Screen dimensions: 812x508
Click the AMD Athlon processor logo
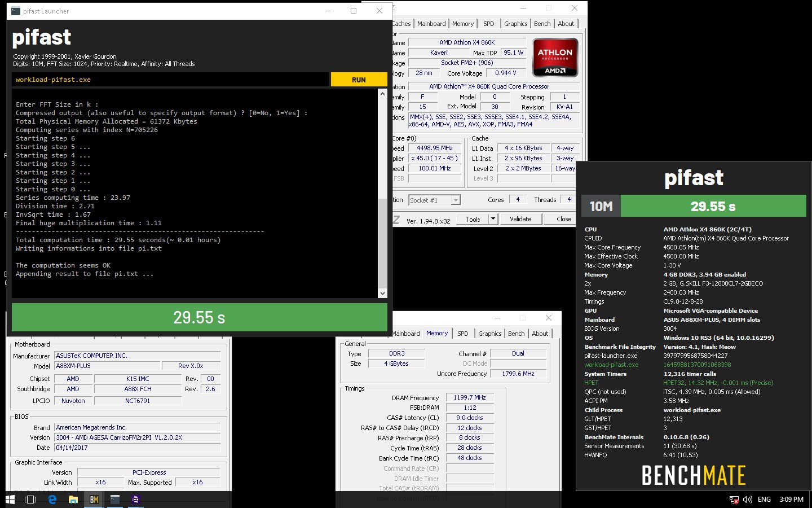[555, 58]
